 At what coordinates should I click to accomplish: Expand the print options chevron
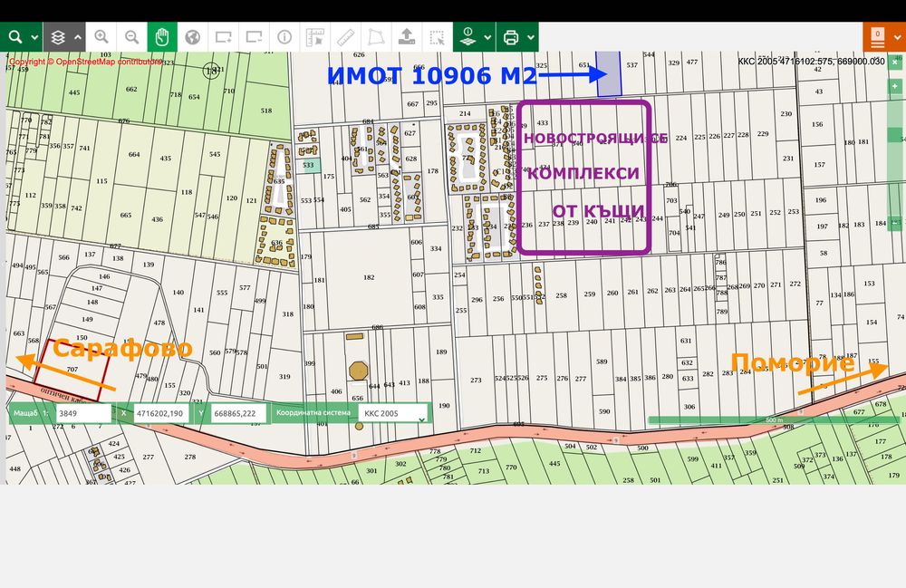530,37
